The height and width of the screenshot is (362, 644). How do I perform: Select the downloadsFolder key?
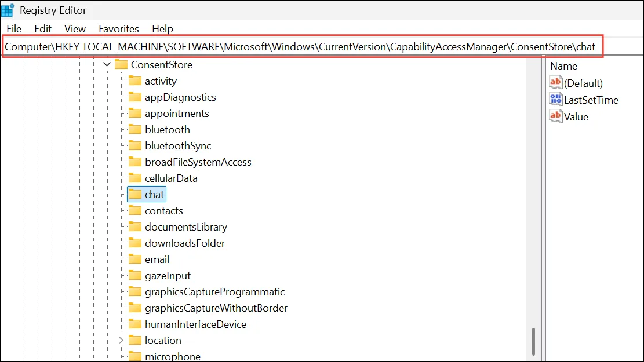185,243
